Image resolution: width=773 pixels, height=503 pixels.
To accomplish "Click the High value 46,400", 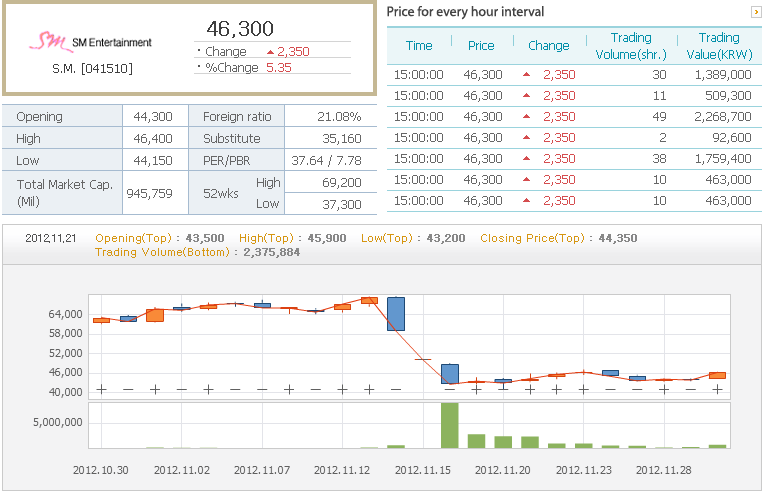I will (x=153, y=139).
